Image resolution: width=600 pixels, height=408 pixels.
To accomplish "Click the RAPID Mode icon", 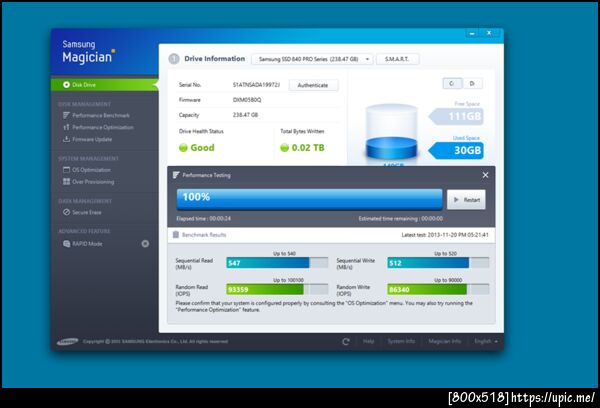I will pyautogui.click(x=66, y=244).
